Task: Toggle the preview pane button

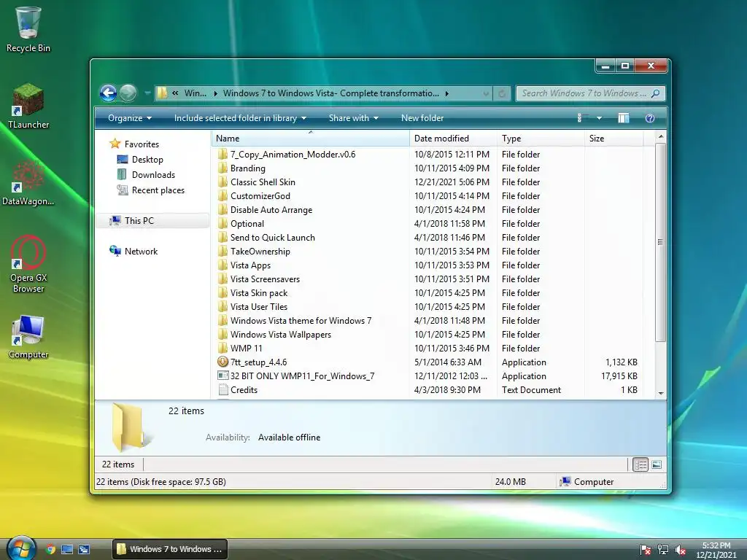Action: pos(623,118)
